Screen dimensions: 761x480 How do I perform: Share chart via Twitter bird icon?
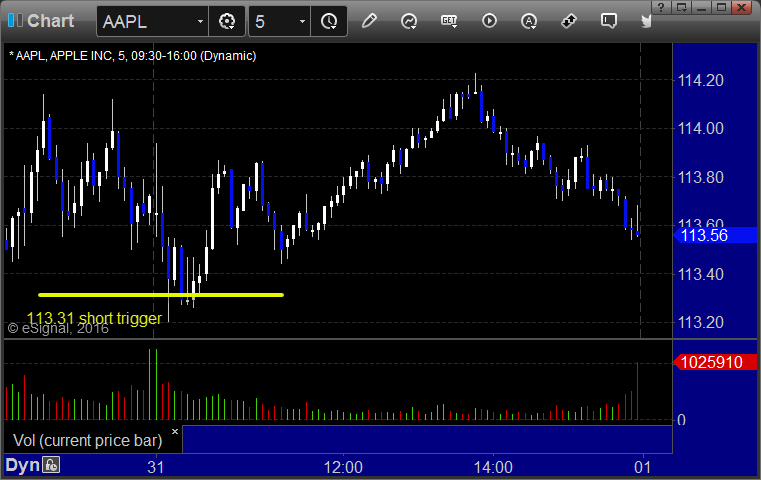646,21
